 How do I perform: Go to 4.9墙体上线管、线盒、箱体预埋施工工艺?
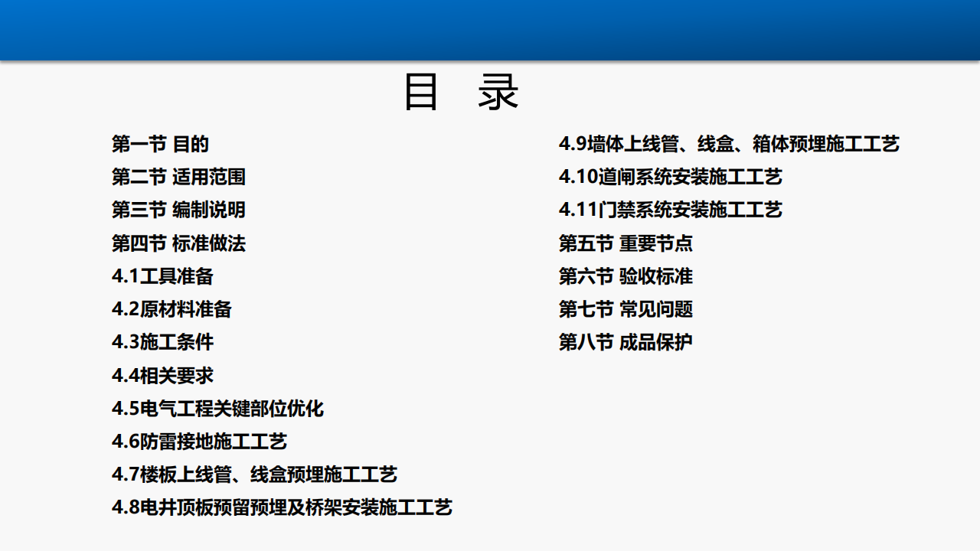(729, 144)
